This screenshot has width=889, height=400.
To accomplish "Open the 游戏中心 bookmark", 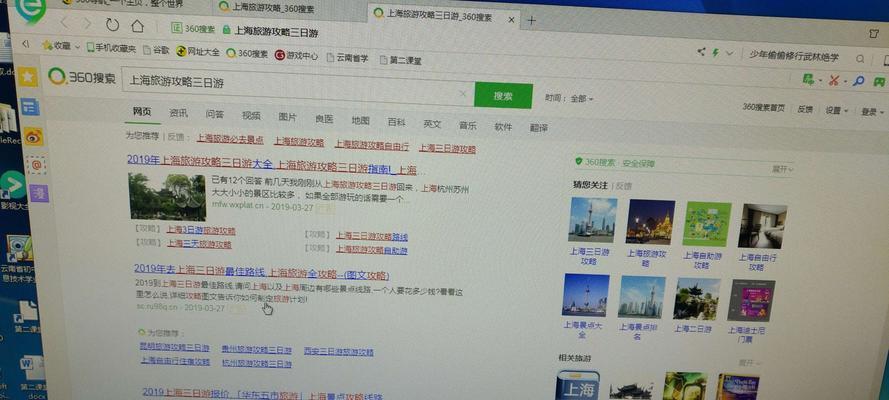I will pyautogui.click(x=297, y=56).
